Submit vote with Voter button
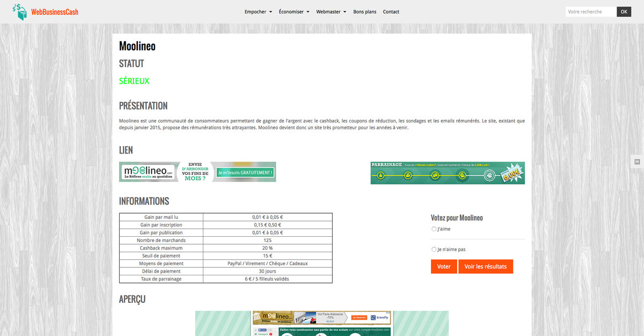This screenshot has width=644, height=336. tap(444, 267)
